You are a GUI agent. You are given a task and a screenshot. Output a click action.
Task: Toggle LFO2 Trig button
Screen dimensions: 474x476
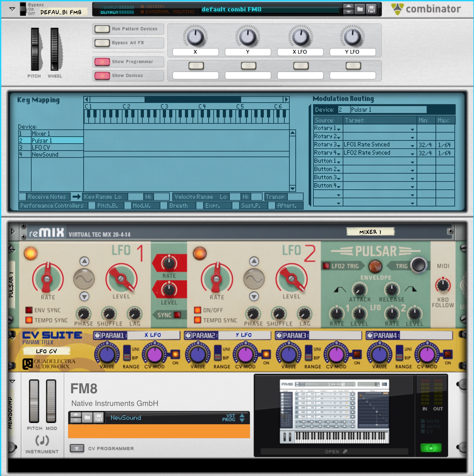pyautogui.click(x=326, y=266)
